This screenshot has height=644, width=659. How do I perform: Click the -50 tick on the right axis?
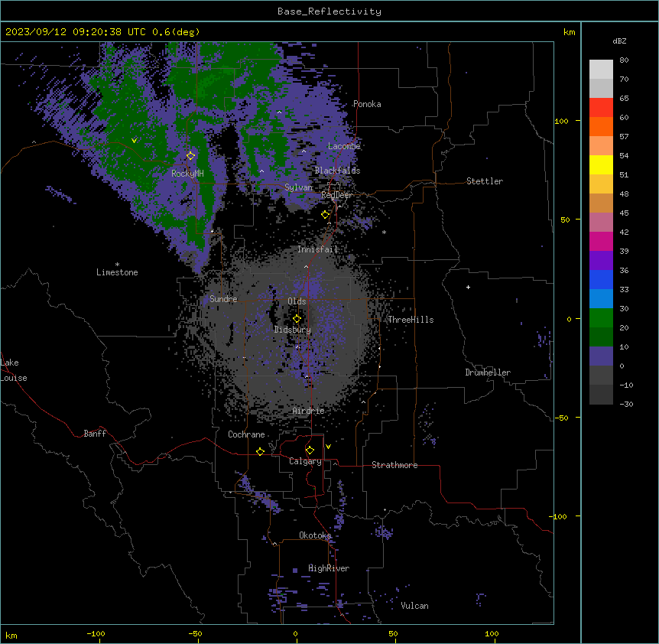(561, 418)
